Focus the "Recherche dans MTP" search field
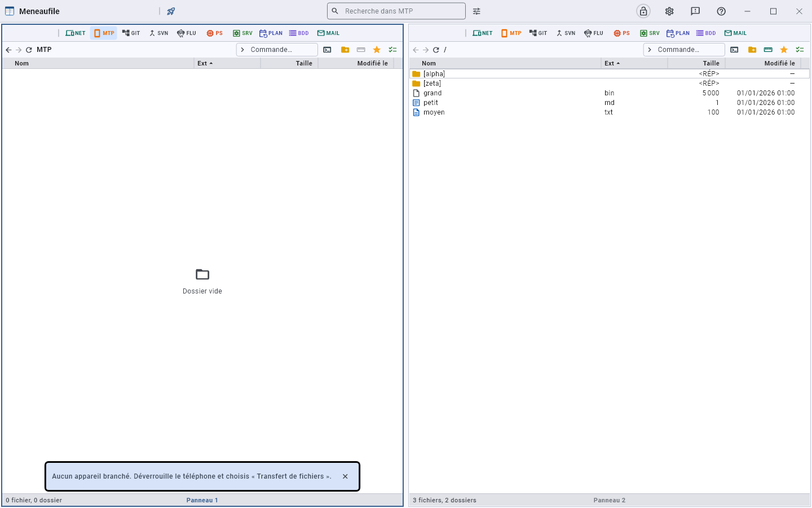 [x=396, y=11]
